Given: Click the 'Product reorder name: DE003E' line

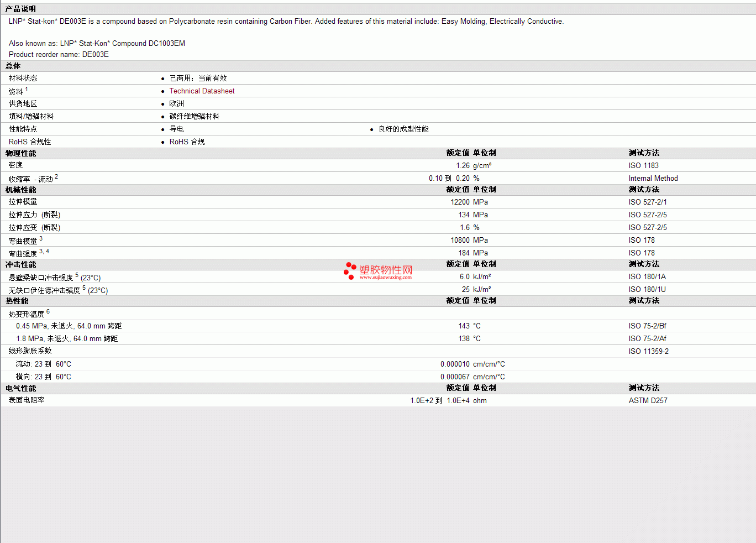Looking at the screenshot, I should [59, 54].
